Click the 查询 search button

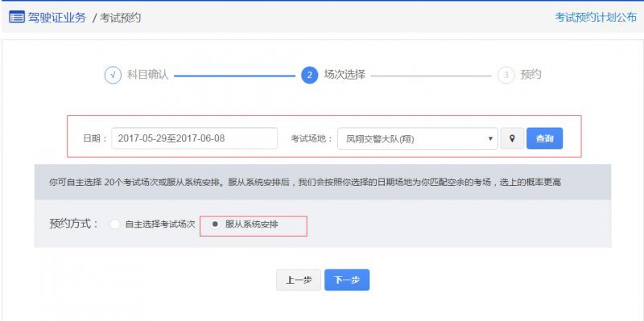tap(545, 138)
